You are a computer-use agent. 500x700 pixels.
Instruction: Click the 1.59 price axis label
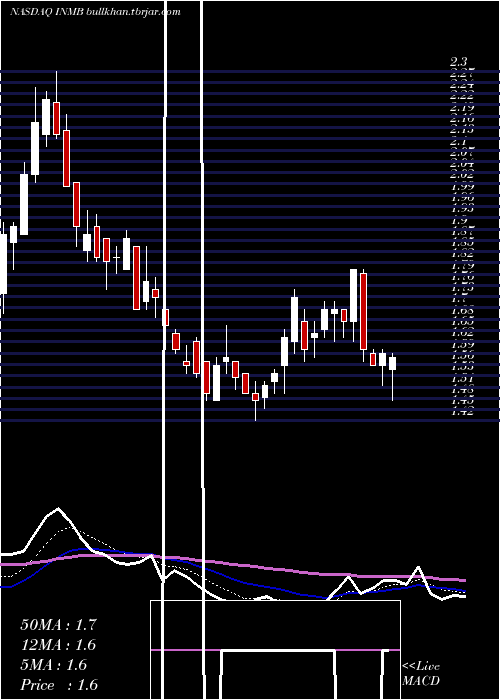point(462,345)
